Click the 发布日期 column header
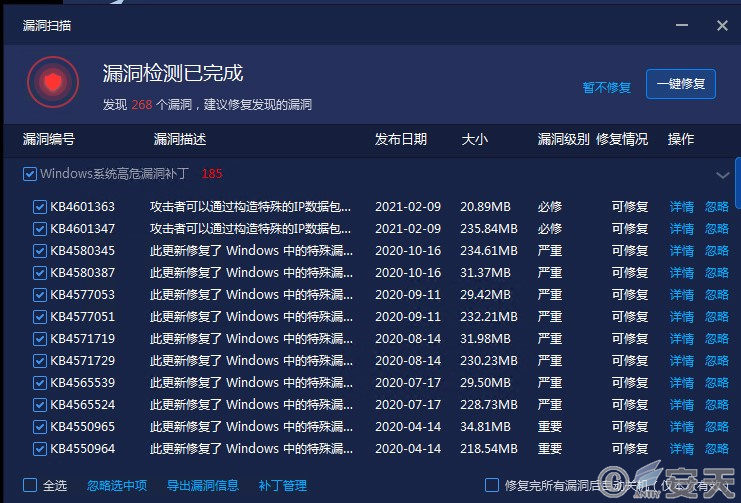The height and width of the screenshot is (503, 741). point(401,139)
